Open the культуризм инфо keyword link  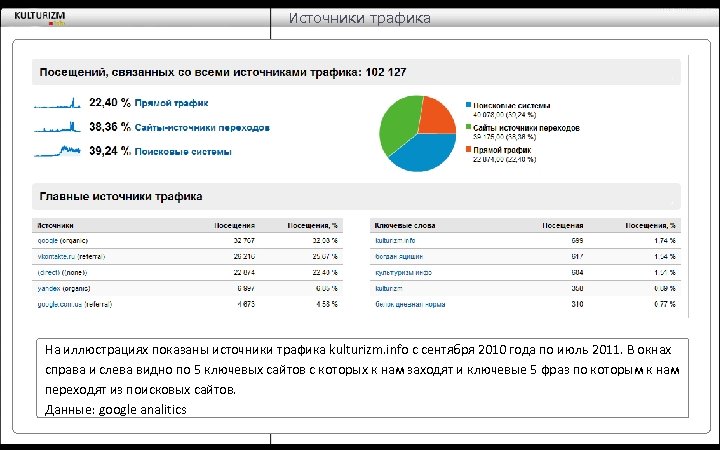pyautogui.click(x=403, y=273)
